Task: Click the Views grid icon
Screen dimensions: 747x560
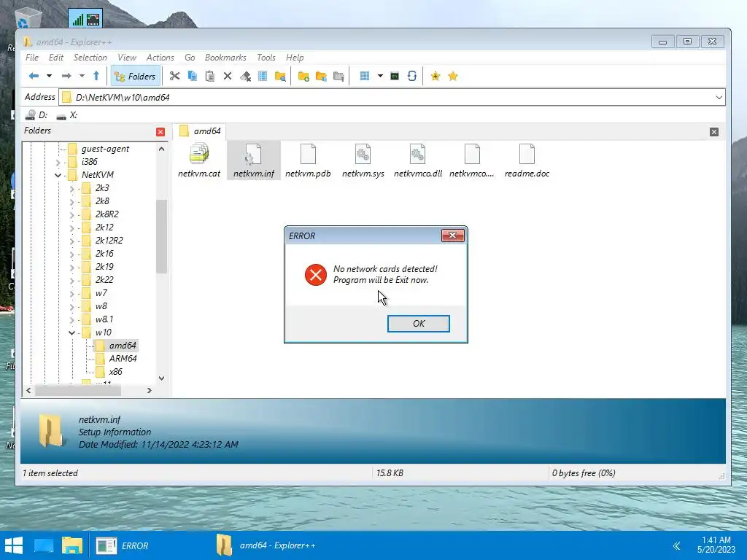Action: click(x=365, y=76)
